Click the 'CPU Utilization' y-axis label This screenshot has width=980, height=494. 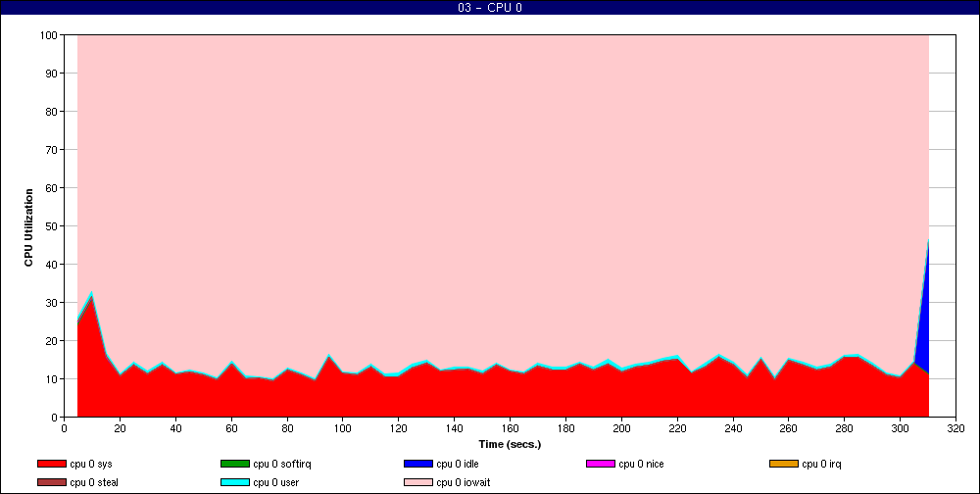click(x=28, y=227)
